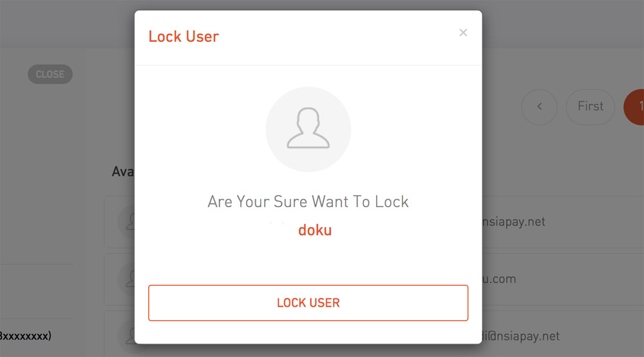The width and height of the screenshot is (644, 357).
Task: Click the masked number ending xxxxxxxx)
Action: tap(26, 336)
